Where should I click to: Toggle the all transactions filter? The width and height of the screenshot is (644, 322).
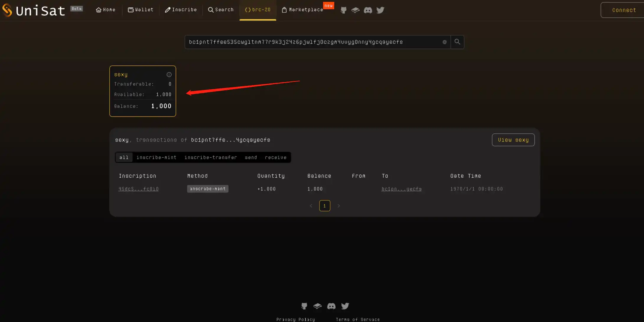(124, 157)
